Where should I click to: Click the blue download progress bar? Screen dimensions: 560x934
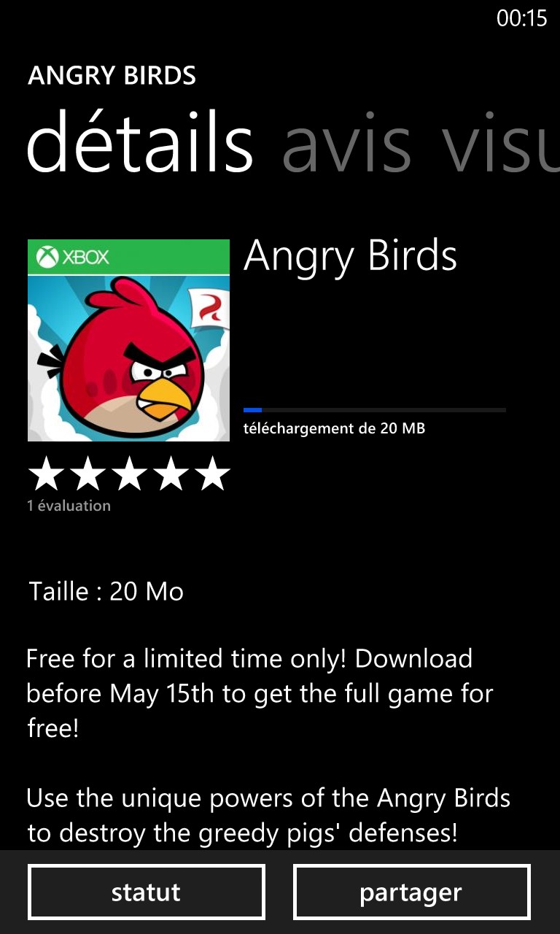(x=375, y=410)
